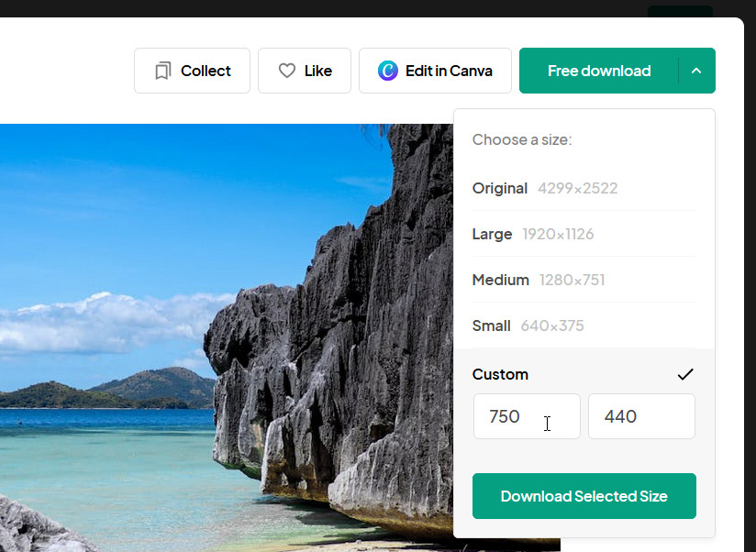
Task: Click the checkmark next to Custom
Action: pyautogui.click(x=685, y=374)
